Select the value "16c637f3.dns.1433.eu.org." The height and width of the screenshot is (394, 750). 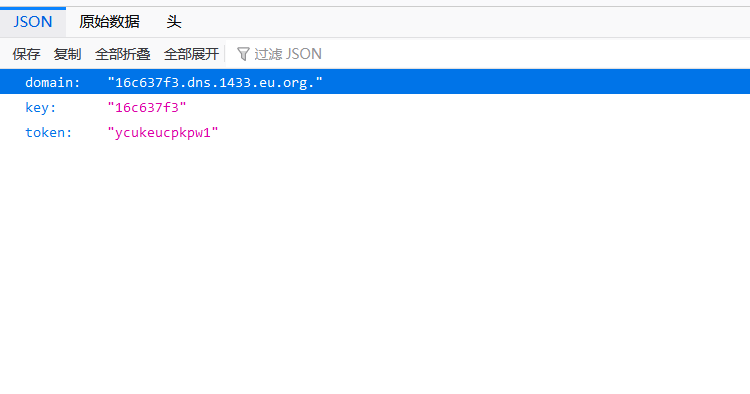[215, 82]
